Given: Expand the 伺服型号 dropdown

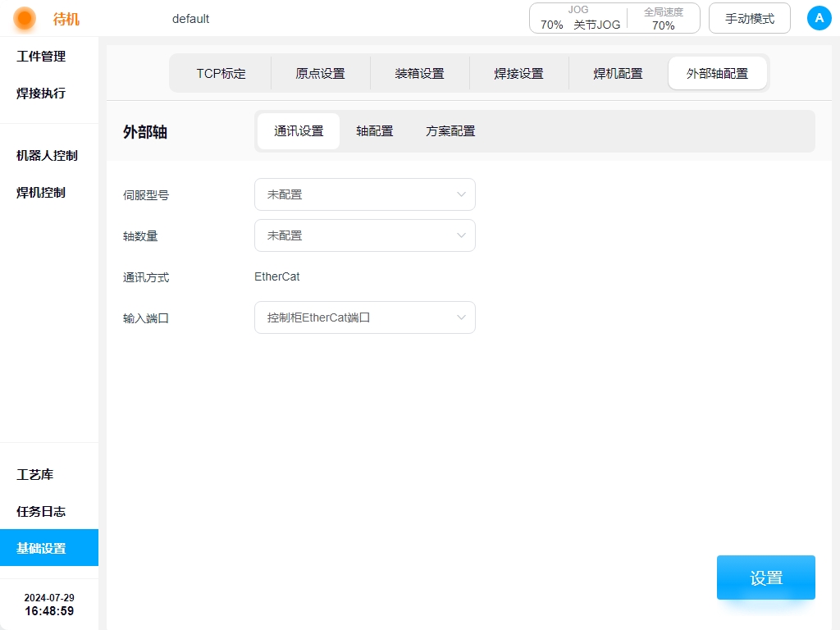Looking at the screenshot, I should [x=364, y=194].
